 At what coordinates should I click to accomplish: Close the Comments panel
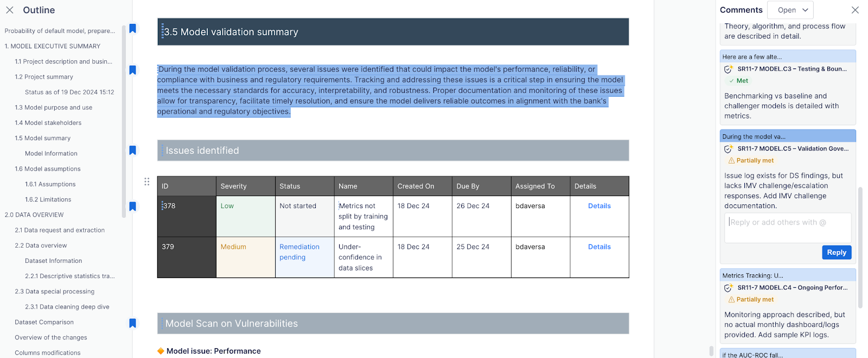pyautogui.click(x=855, y=10)
